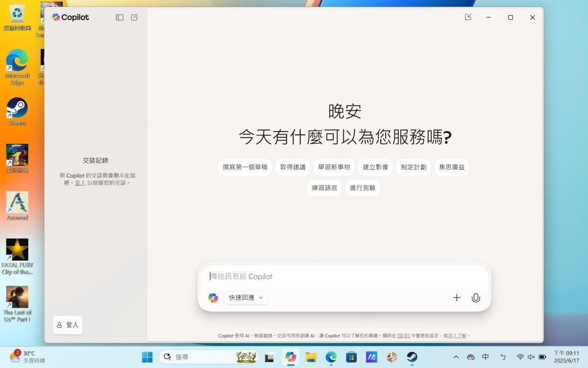Select the desktop shortcut between Steam and Avowed
Viewport: 588px width, 368px height.
[x=17, y=158]
